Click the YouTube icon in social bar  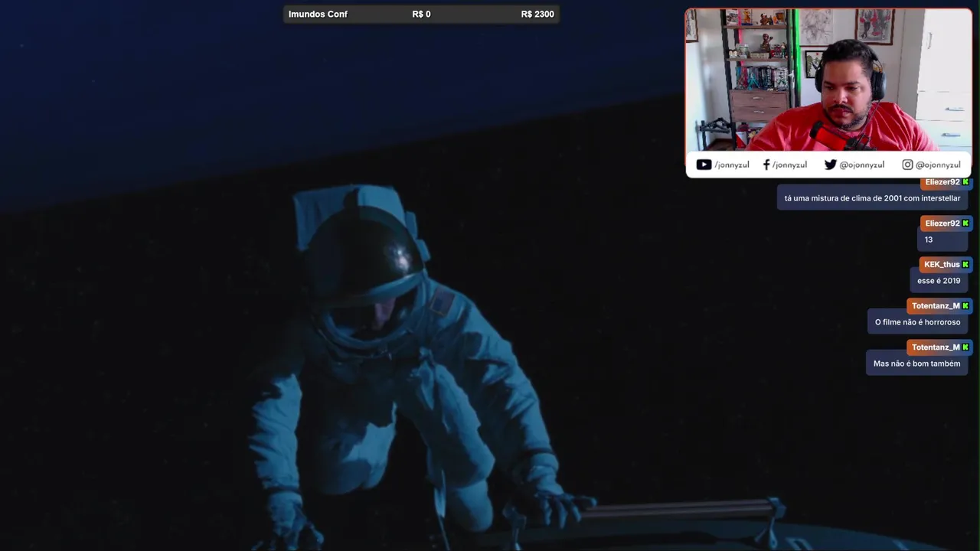(704, 165)
